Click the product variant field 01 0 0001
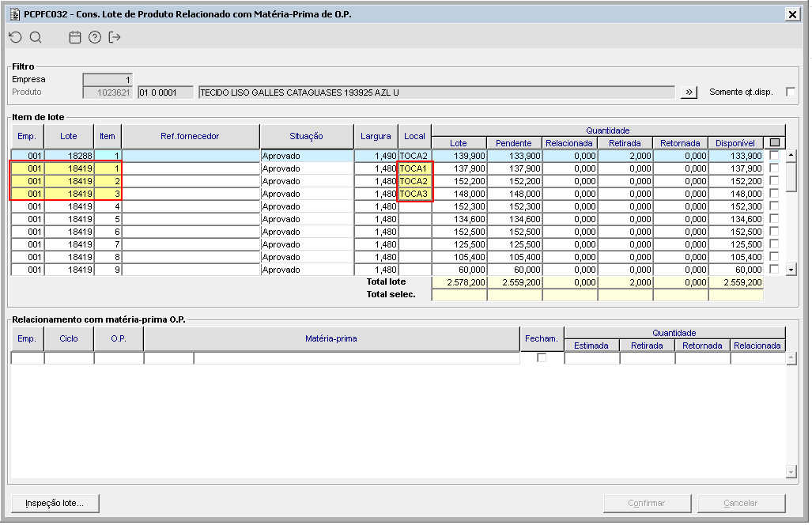The height and width of the screenshot is (525, 812). pos(166,93)
